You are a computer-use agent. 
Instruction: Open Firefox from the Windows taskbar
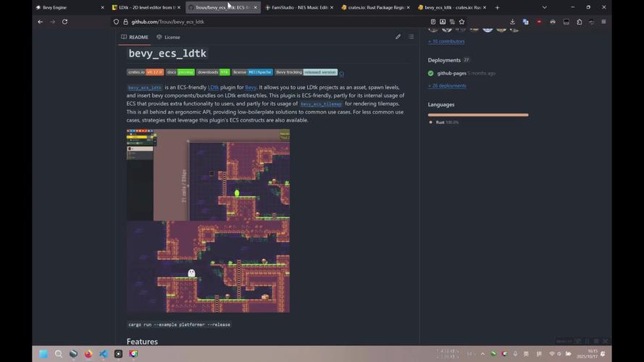click(x=88, y=354)
